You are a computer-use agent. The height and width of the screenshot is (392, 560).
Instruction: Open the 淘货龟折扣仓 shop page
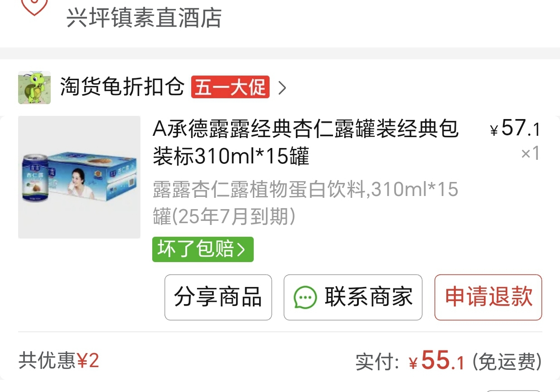pos(122,86)
